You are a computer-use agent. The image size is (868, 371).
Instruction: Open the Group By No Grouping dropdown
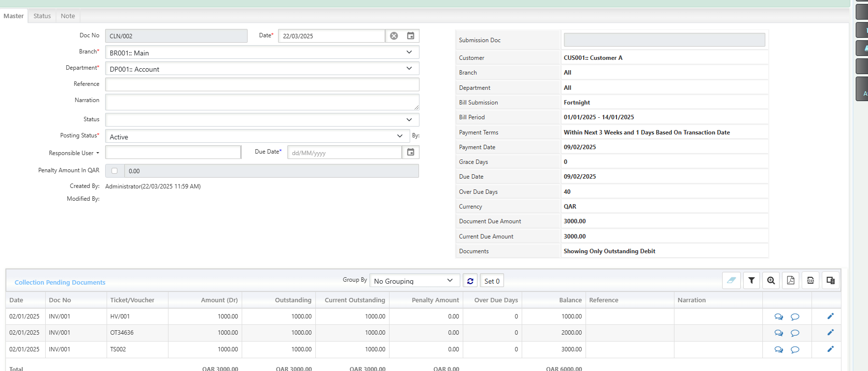(x=414, y=281)
